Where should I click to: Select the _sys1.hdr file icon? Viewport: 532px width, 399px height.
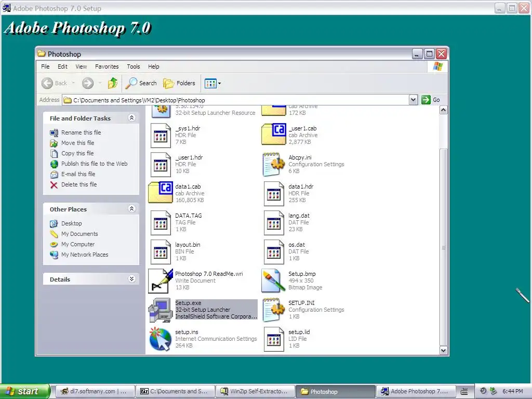click(161, 136)
